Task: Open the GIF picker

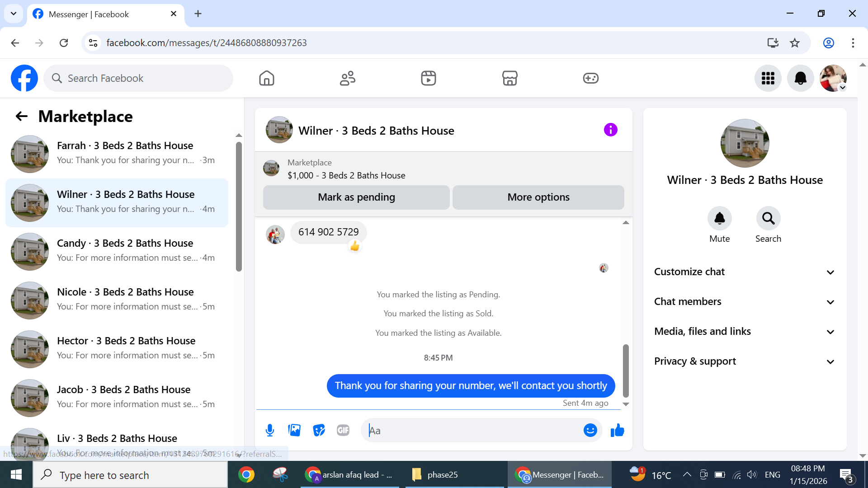Action: tap(343, 430)
